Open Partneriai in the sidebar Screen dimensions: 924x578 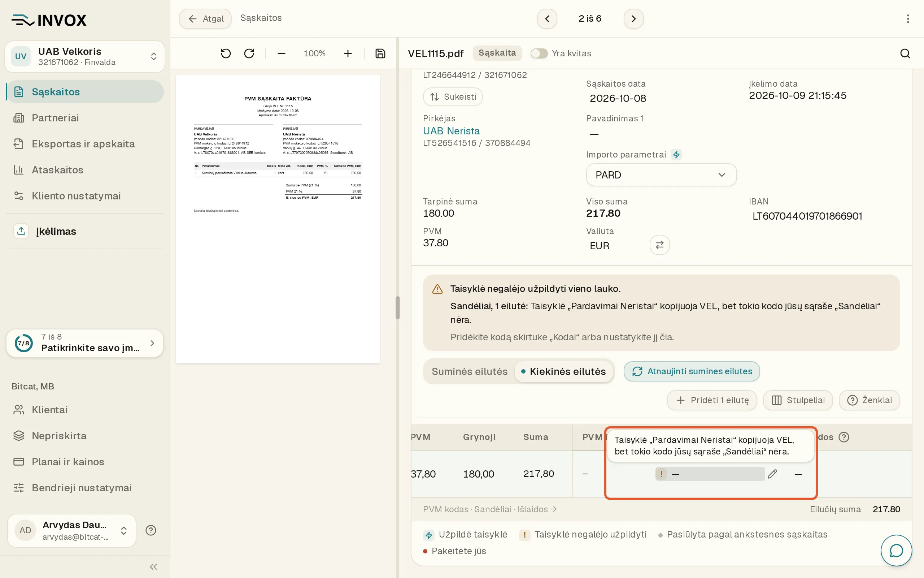(x=85, y=118)
